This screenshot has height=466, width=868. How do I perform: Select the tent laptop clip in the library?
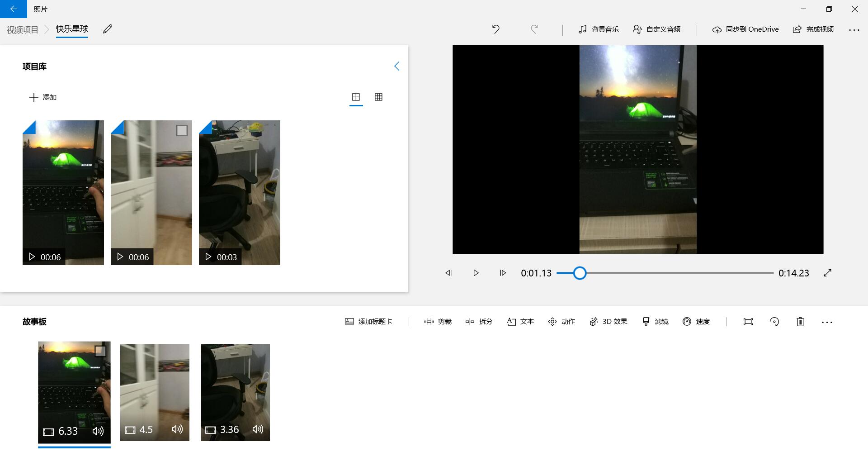(x=63, y=193)
